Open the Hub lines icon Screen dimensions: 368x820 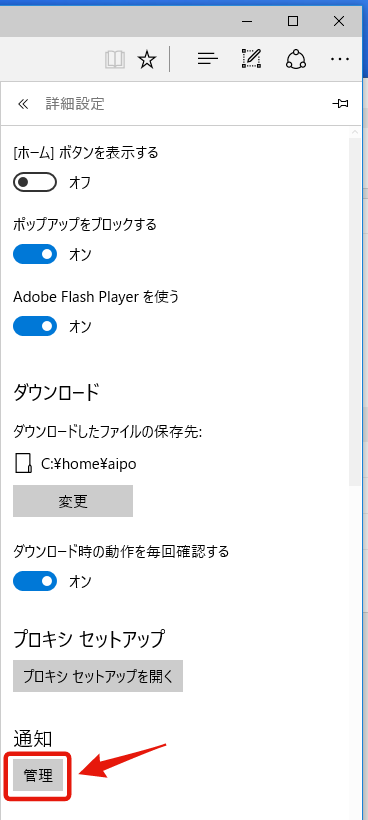[208, 59]
